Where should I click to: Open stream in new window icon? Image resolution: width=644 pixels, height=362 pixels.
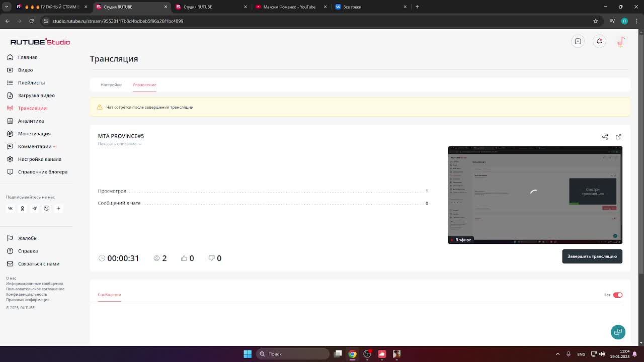click(x=618, y=137)
